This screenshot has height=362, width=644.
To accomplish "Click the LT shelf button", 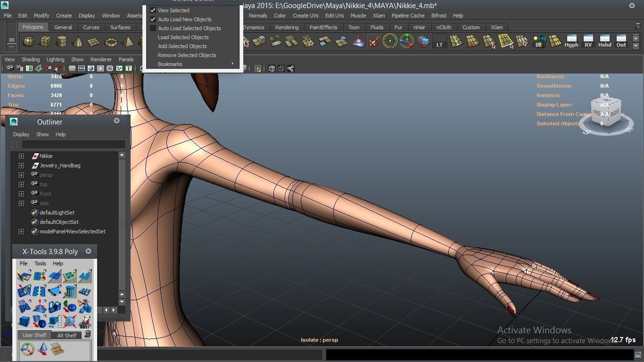I will [439, 42].
